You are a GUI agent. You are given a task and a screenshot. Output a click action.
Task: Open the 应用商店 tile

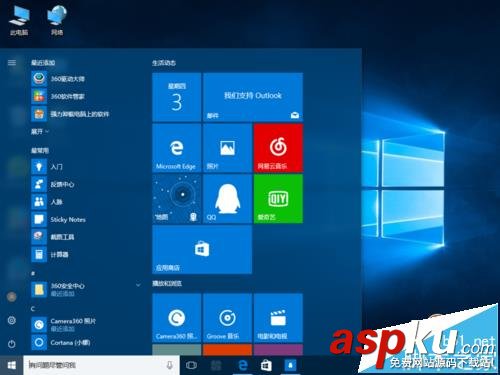tap(202, 249)
